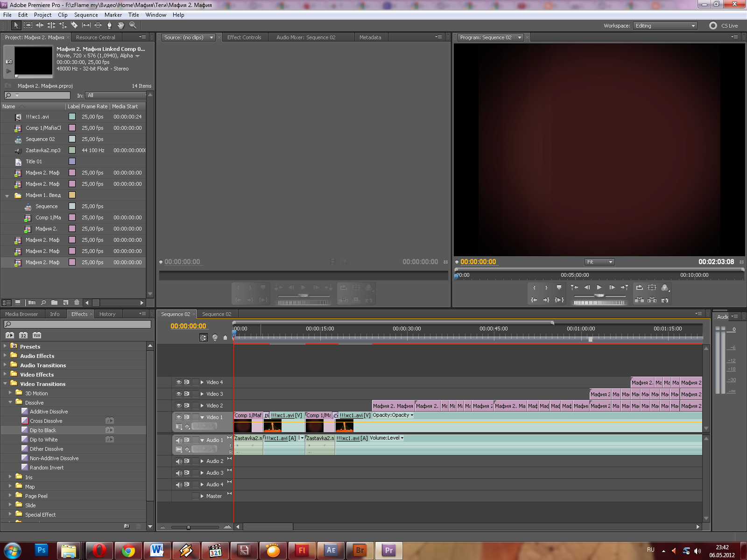Expand Audio 2 track
747x560 pixels.
[x=202, y=461]
